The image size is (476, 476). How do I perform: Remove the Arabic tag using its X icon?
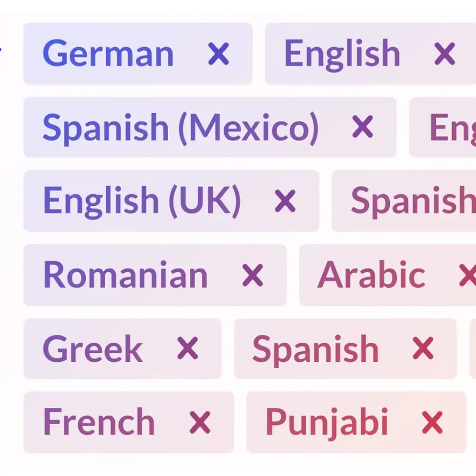click(x=468, y=275)
